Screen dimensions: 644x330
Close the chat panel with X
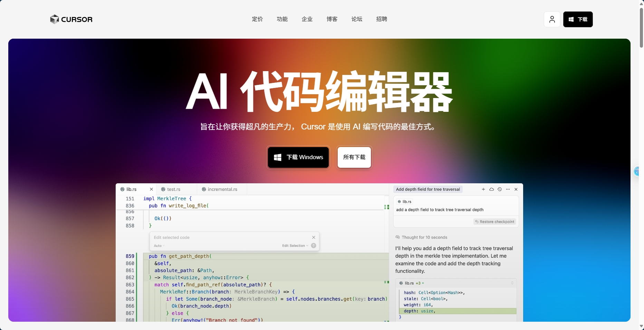(x=516, y=189)
